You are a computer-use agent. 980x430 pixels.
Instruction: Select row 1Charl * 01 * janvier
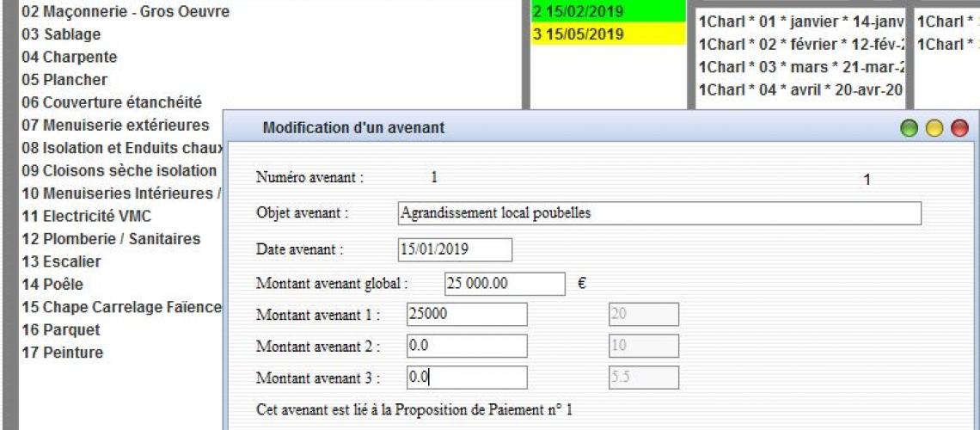pos(802,22)
